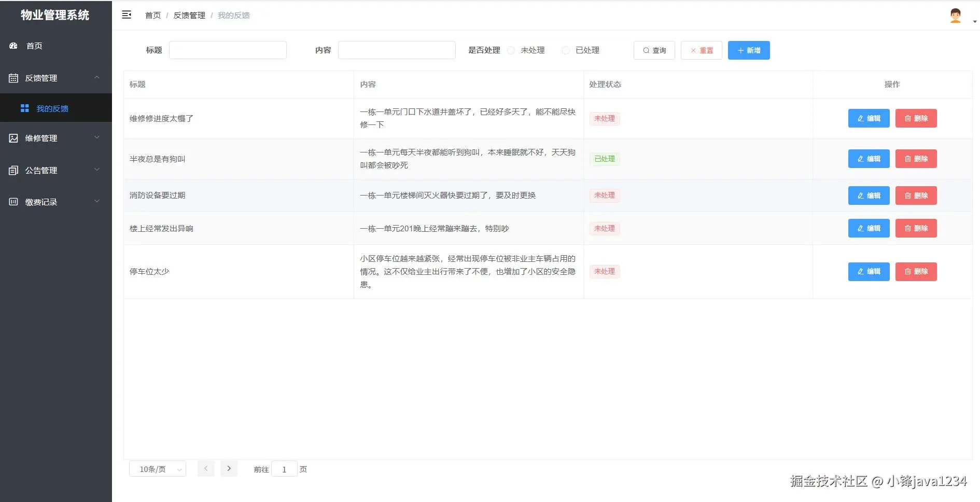This screenshot has width=980, height=502.
Task: Go to 首页 in the sidebar
Action: point(56,46)
